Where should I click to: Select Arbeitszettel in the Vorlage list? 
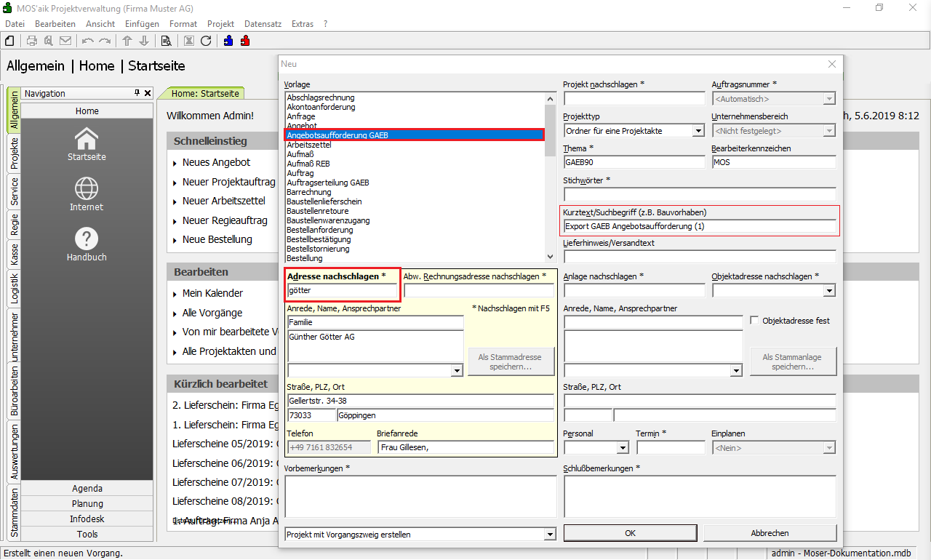click(309, 145)
